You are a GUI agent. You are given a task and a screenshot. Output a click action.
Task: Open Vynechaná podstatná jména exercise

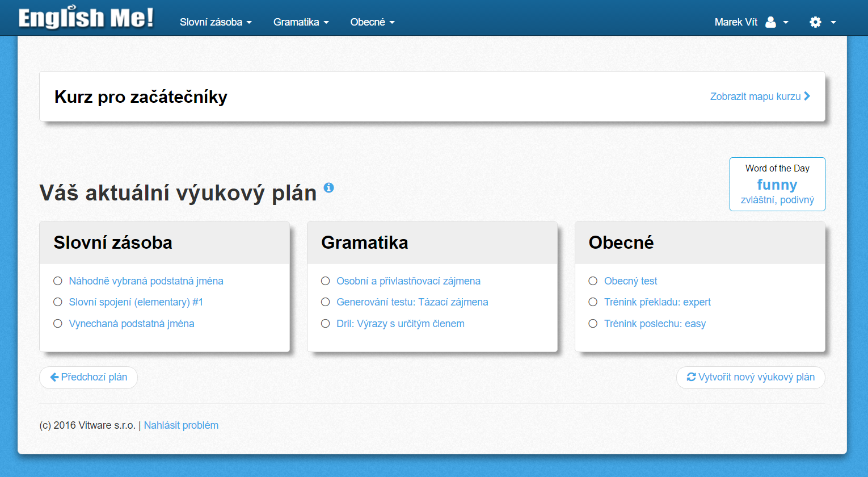coord(132,324)
